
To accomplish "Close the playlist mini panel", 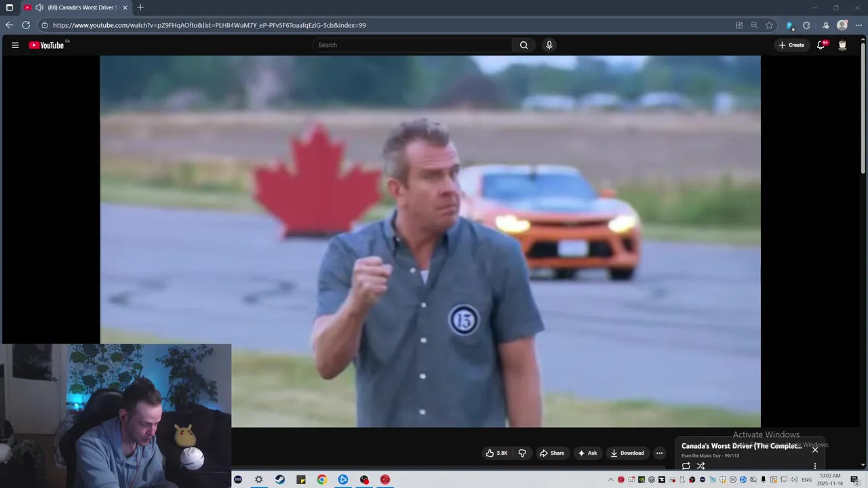I will coord(815,449).
